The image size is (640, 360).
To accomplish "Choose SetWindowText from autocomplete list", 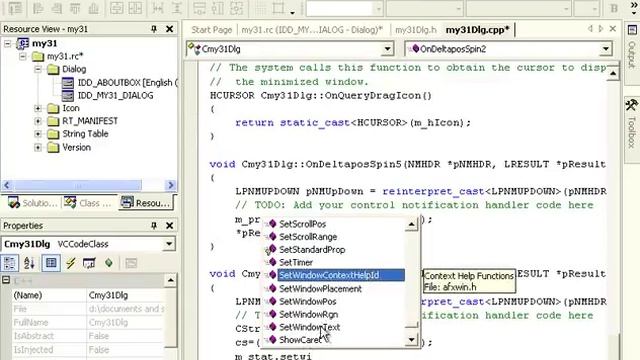I will tap(309, 327).
